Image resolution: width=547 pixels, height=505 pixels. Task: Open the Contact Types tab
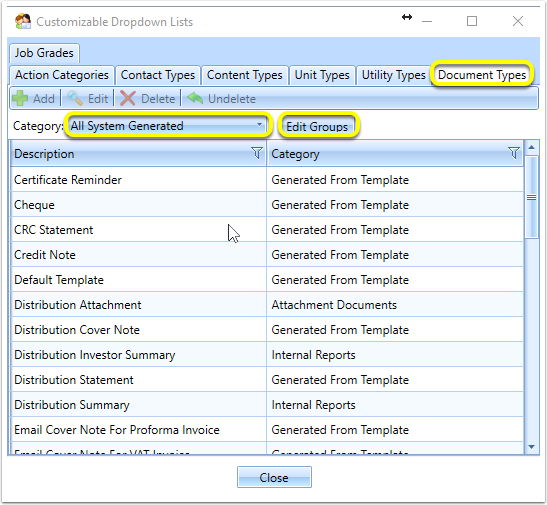click(x=158, y=75)
